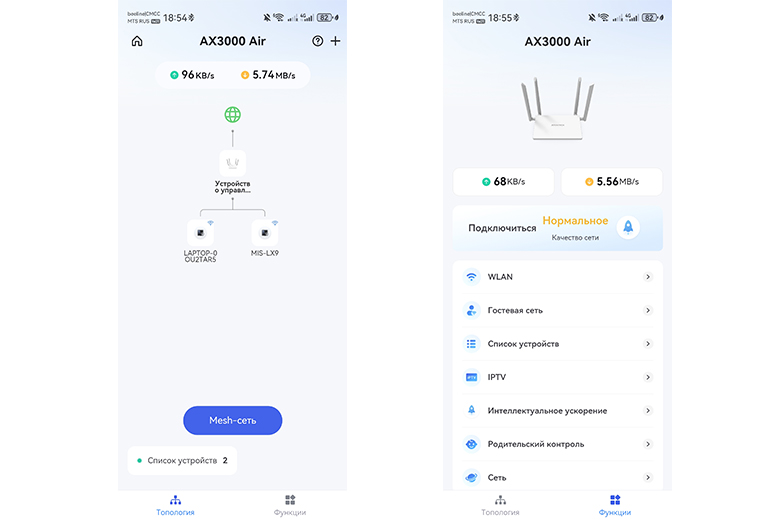Viewport: 780px width, 520px height.
Task: Expand the Гостевая сеть row arrow
Action: tap(648, 311)
